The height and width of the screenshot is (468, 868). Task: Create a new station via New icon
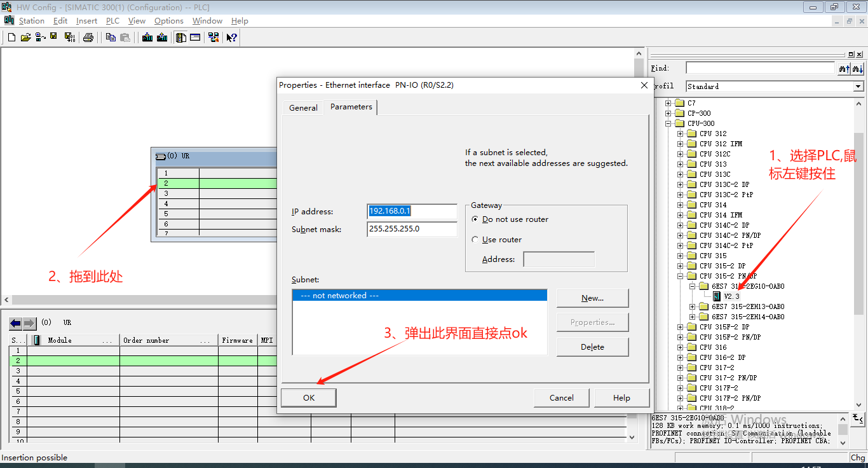[11, 38]
